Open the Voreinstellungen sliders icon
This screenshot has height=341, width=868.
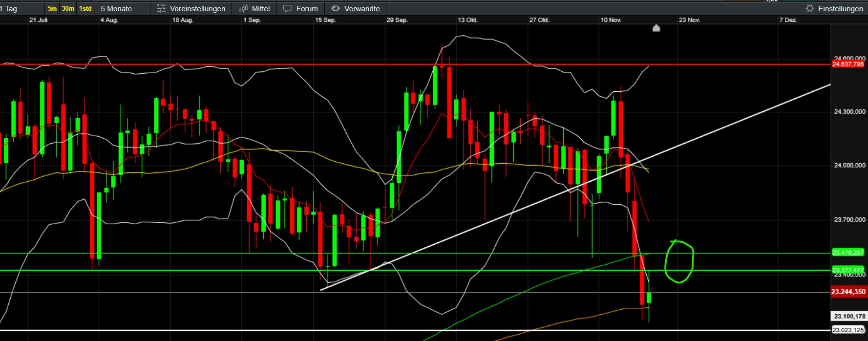tap(161, 9)
